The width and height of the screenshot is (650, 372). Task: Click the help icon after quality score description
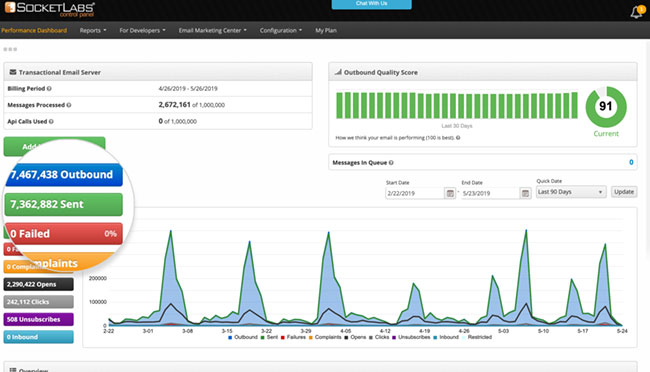tap(458, 138)
